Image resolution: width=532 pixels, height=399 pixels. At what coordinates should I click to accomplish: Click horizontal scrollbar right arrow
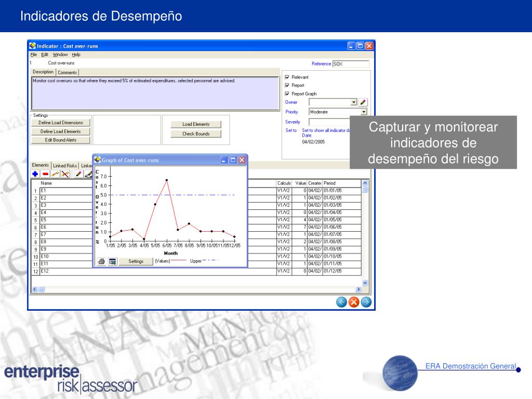(x=358, y=289)
